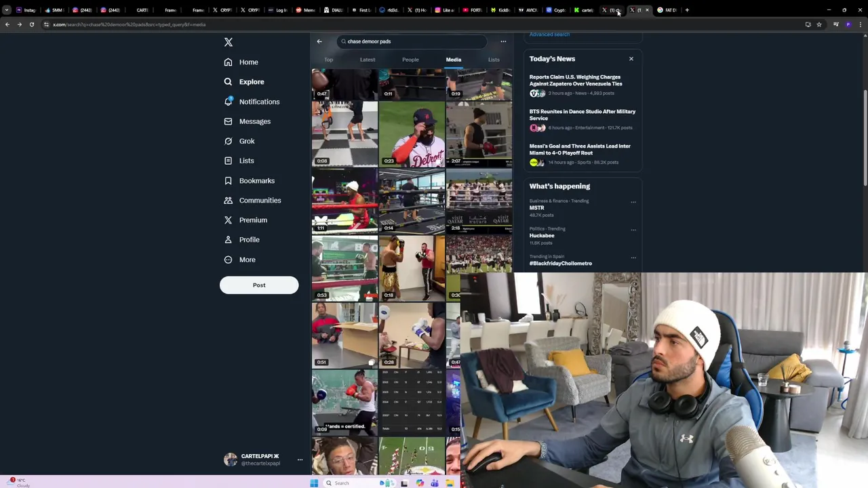Open the 0:08 video on checkered floor
Screen dimensions: 868x488
tap(344, 134)
